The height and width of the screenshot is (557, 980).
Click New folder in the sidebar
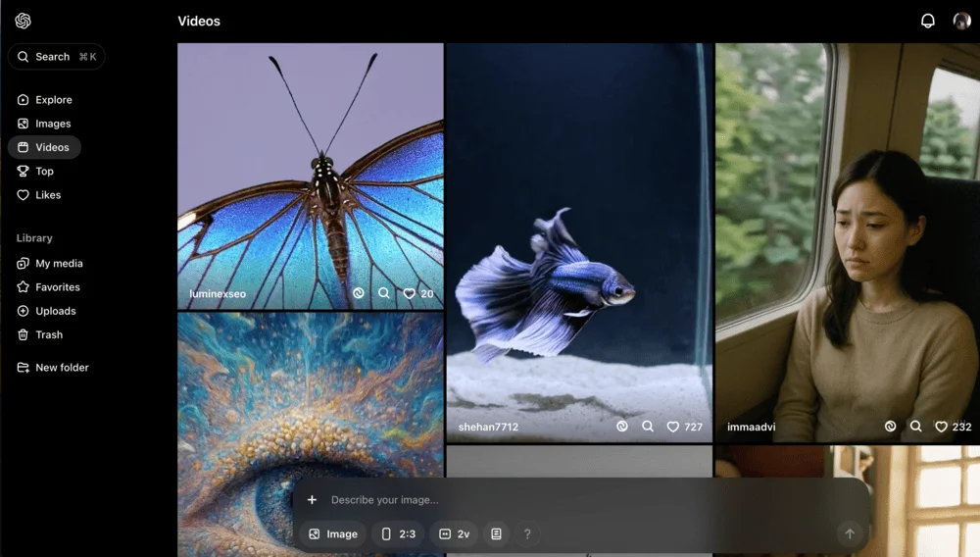[x=61, y=368]
